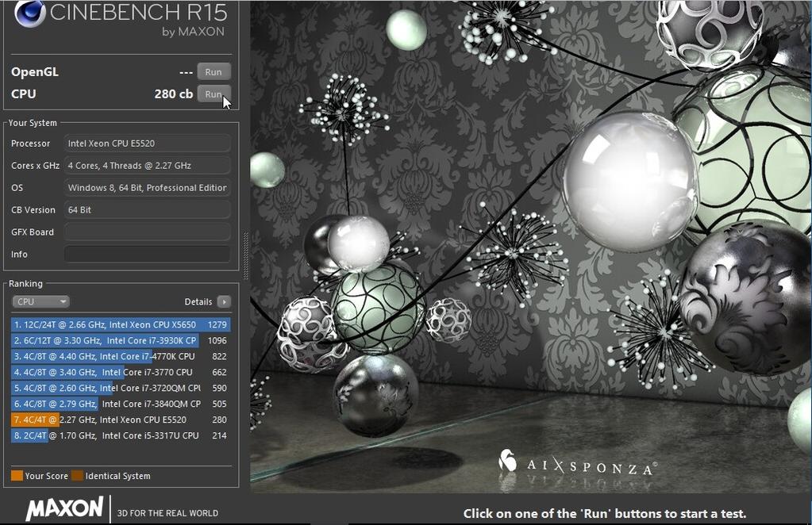Image resolution: width=812 pixels, height=525 pixels.
Task: Click the OpenGL score placeholder dashes
Action: point(186,72)
